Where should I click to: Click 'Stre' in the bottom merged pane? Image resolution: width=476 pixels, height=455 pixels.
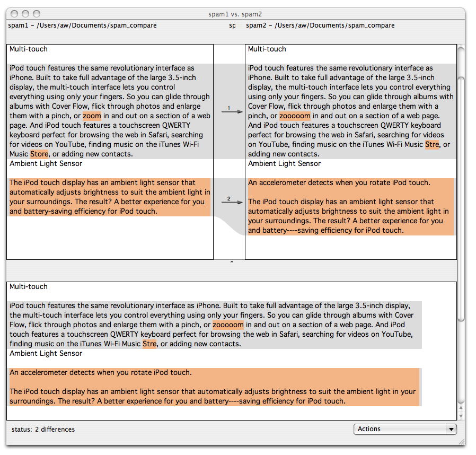coord(149,344)
